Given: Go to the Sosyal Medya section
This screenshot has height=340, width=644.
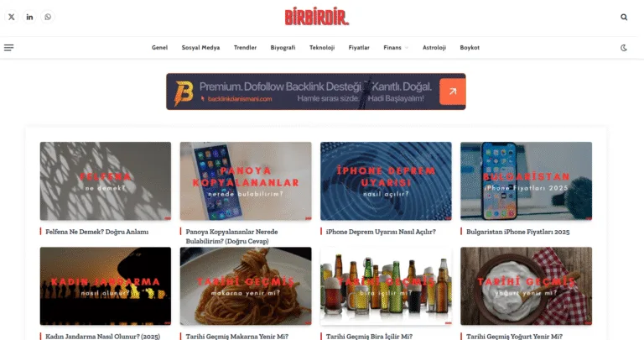Looking at the screenshot, I should coord(200,48).
